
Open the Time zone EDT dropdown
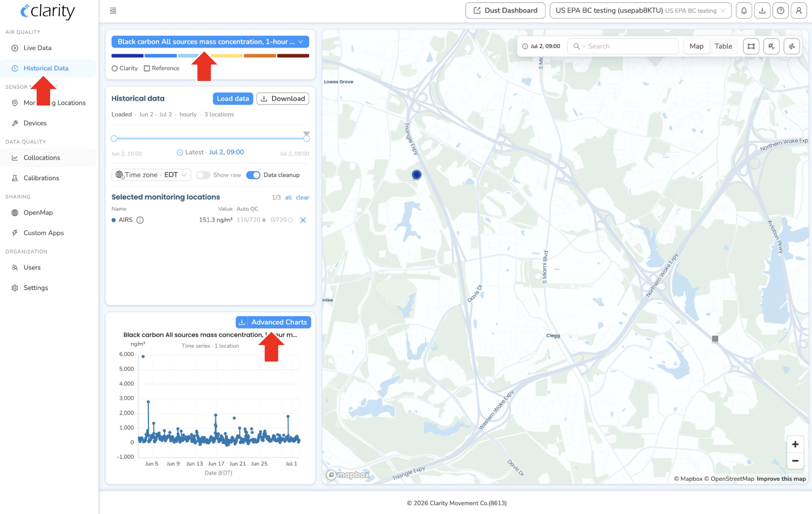(151, 175)
